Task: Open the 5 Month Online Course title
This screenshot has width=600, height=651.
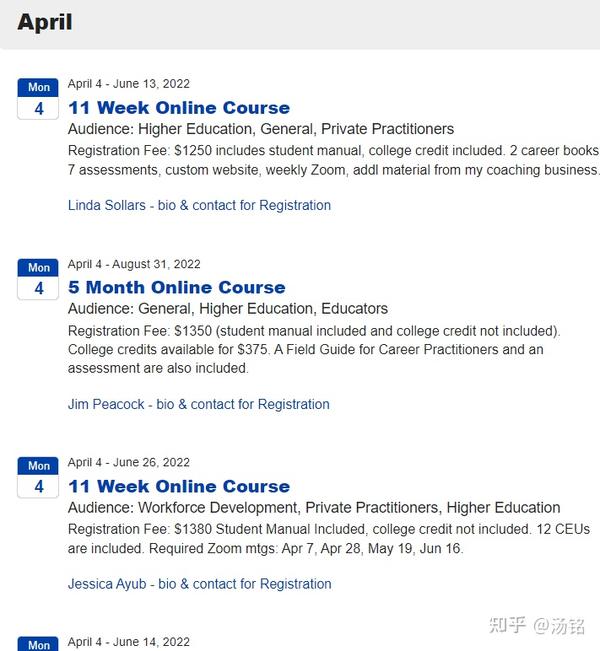Action: 177,287
